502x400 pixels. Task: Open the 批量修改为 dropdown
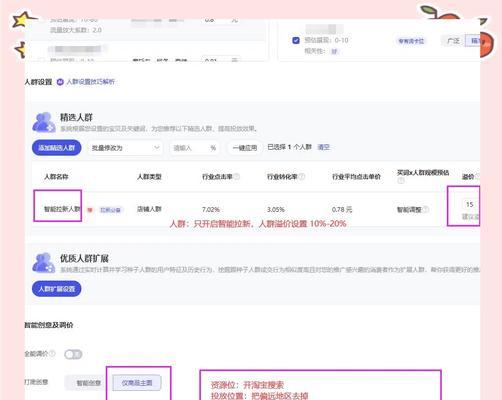tap(125, 148)
